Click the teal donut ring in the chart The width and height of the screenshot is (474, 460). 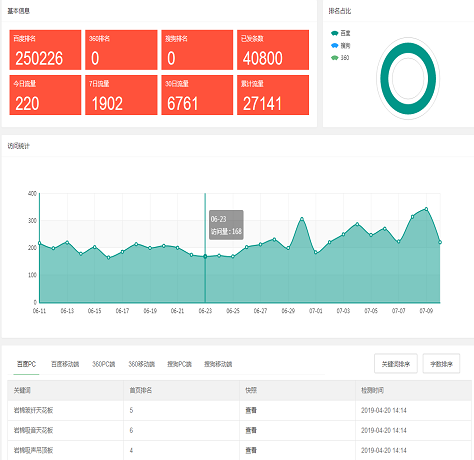(x=385, y=79)
